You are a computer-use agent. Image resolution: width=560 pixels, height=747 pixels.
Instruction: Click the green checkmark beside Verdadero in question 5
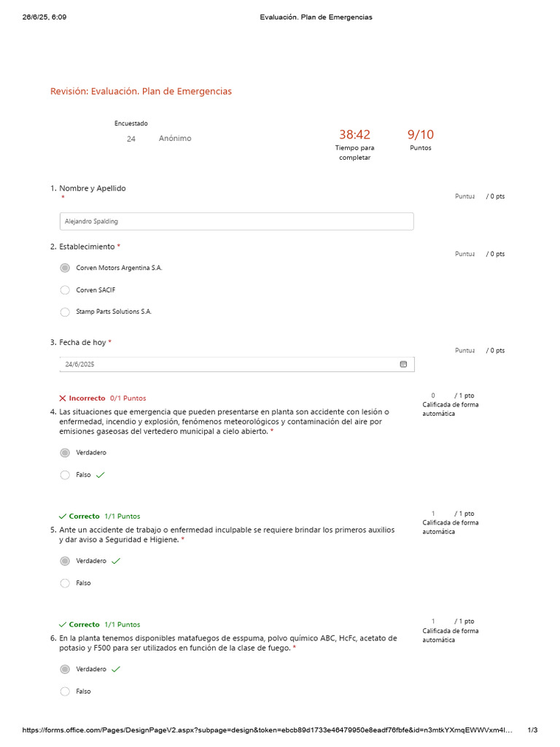coord(116,561)
